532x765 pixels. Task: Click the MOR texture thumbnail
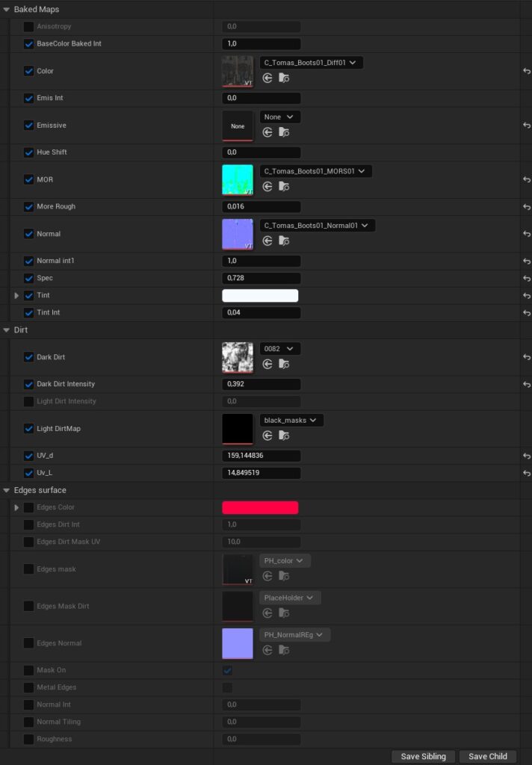click(x=238, y=179)
